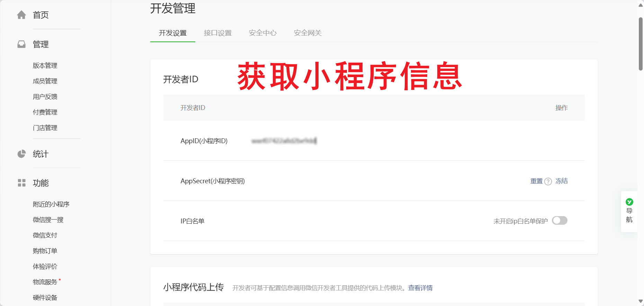Viewport: 644px width, 306px height.
Task: Select the 功能 sidebar section
Action: [41, 183]
